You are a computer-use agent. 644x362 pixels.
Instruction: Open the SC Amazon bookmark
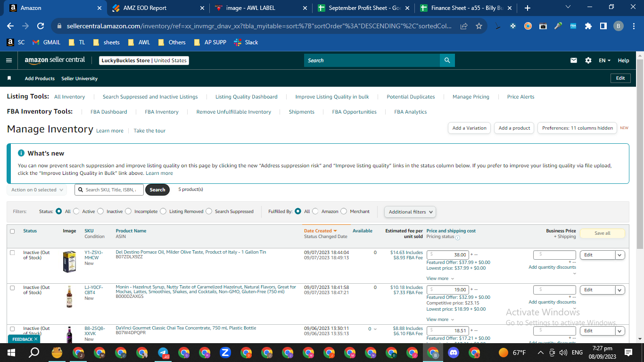(x=16, y=42)
